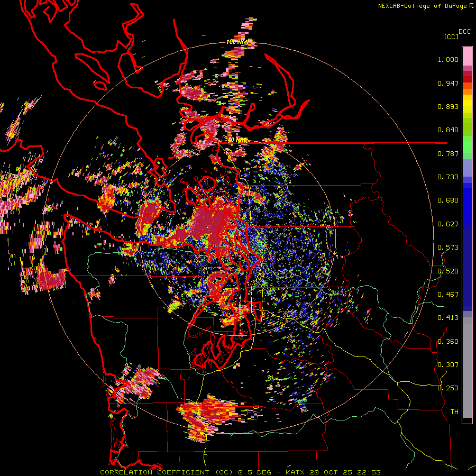Pick the lavender color band on the scale

(467, 168)
